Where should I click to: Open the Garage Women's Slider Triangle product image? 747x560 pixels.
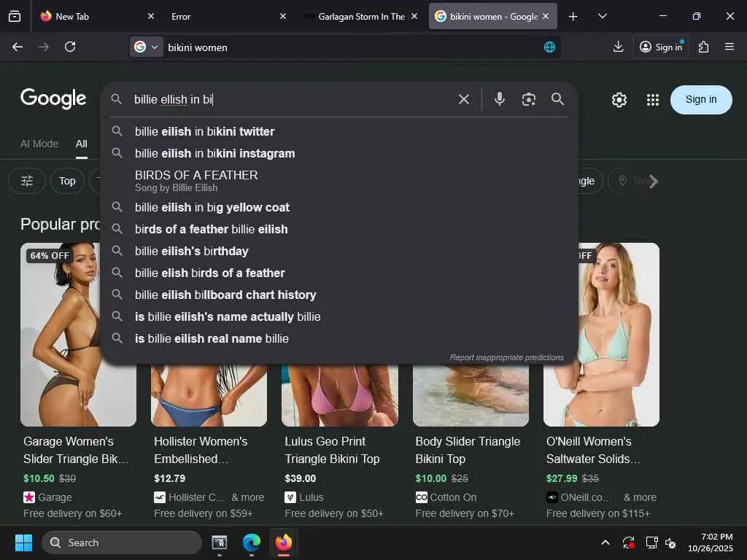(61, 334)
